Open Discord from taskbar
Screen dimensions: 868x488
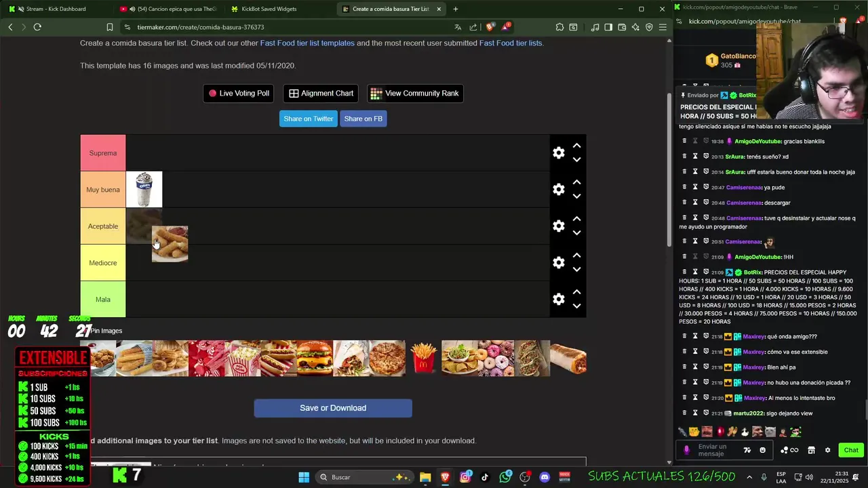545,477
